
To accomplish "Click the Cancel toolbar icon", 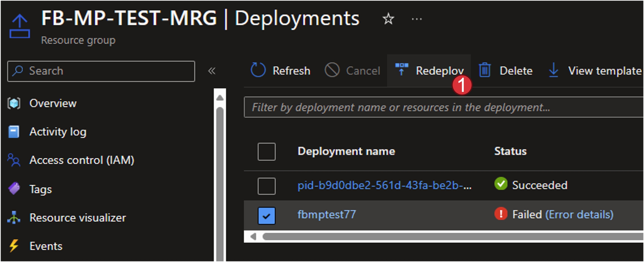I will pos(332,70).
